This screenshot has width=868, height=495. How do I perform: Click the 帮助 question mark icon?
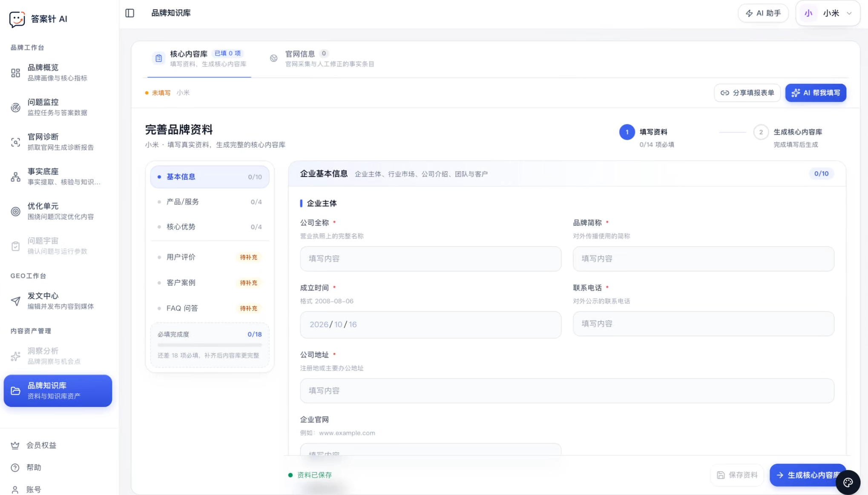[x=15, y=467]
